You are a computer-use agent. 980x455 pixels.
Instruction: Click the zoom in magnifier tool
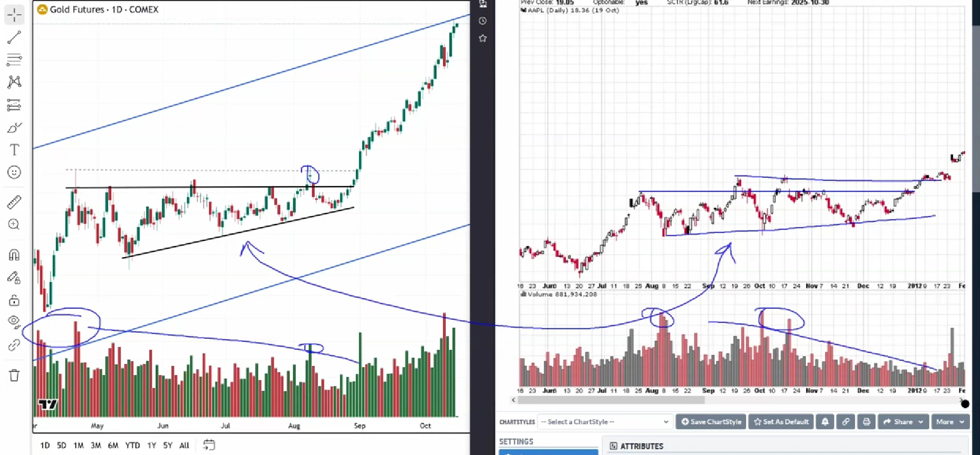(x=14, y=225)
